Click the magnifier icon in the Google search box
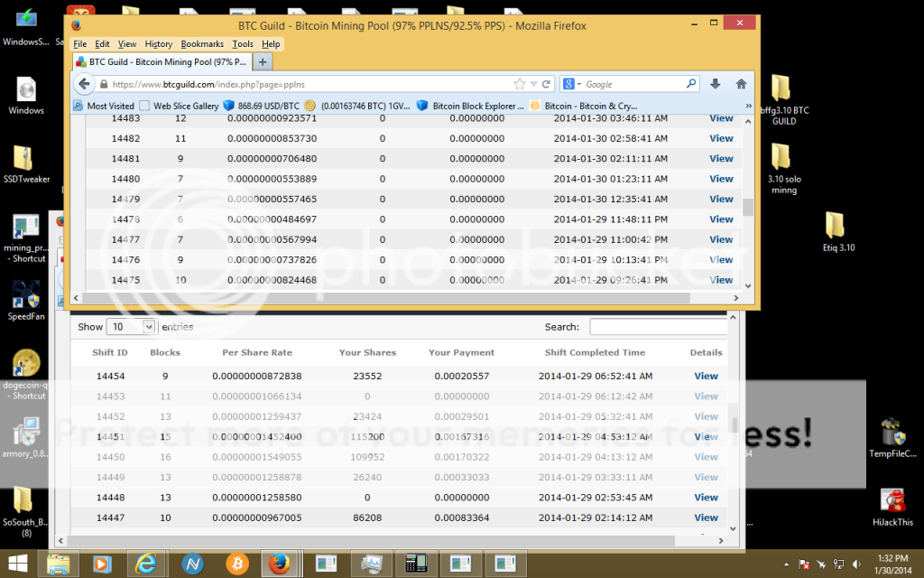 691,84
